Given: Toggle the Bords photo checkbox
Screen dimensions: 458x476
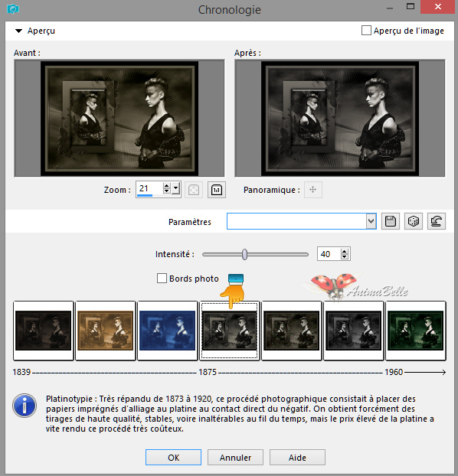Looking at the screenshot, I should pyautogui.click(x=162, y=278).
